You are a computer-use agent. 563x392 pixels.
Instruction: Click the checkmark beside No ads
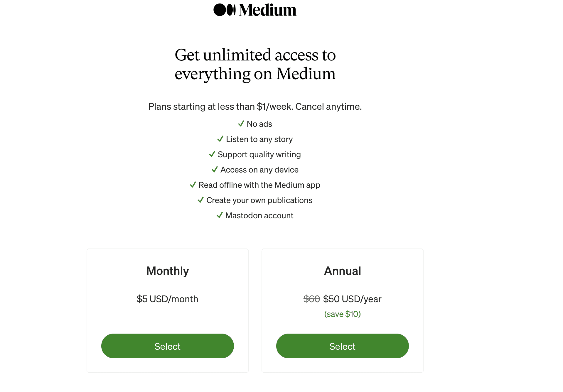point(241,124)
